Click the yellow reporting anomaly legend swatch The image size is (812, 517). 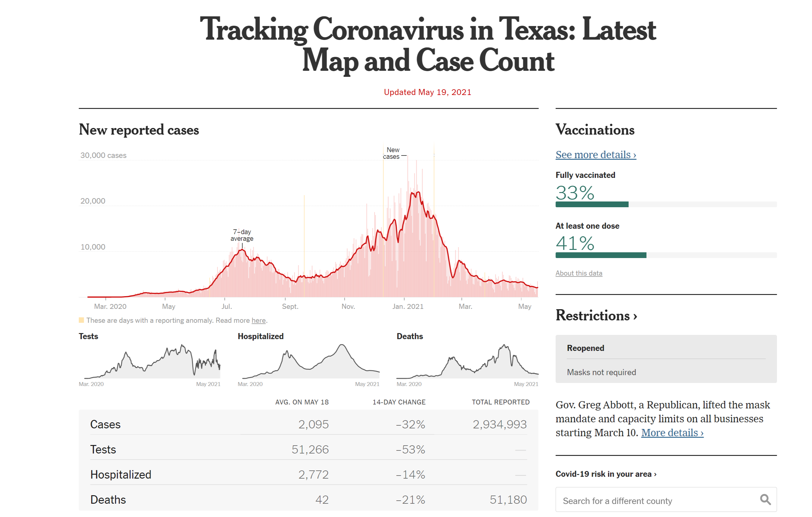[81, 320]
